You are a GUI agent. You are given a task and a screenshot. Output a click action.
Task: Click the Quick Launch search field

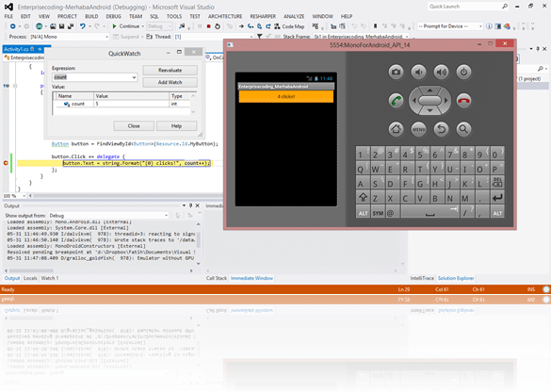[x=468, y=7]
